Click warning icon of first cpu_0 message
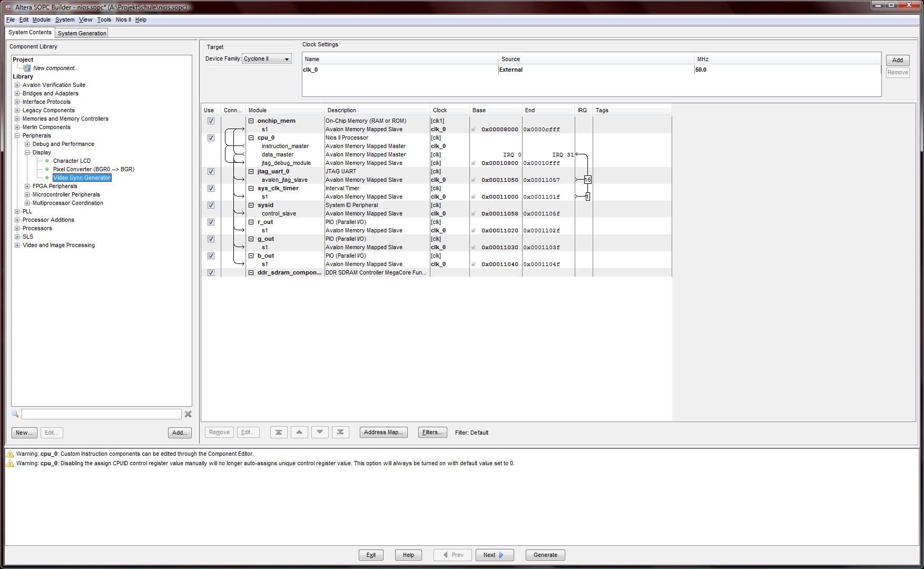924x569 pixels. point(10,454)
